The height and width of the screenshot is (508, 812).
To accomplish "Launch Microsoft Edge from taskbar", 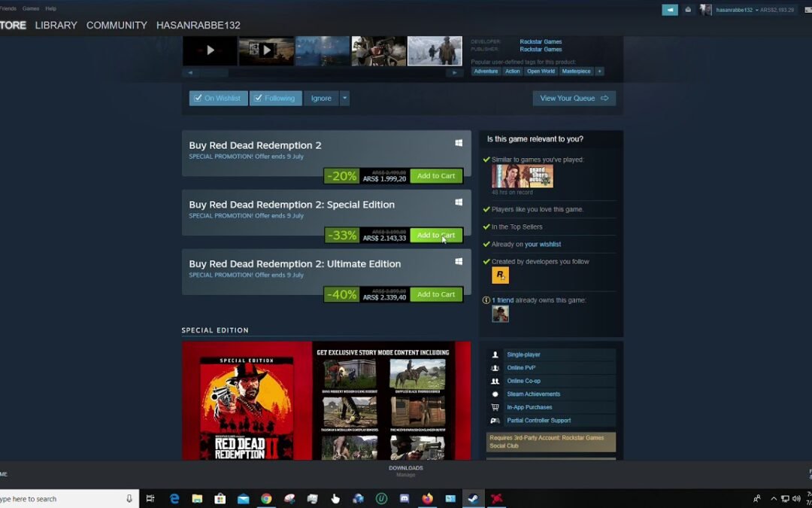I will [x=174, y=499].
